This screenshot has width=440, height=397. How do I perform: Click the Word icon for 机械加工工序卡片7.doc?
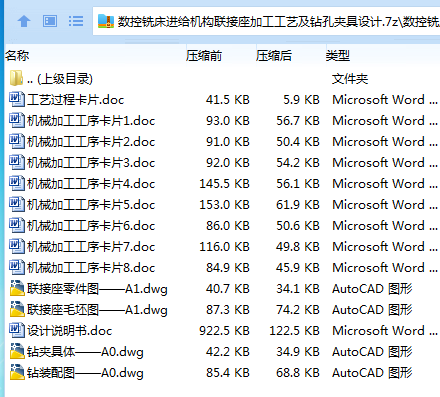pos(17,246)
